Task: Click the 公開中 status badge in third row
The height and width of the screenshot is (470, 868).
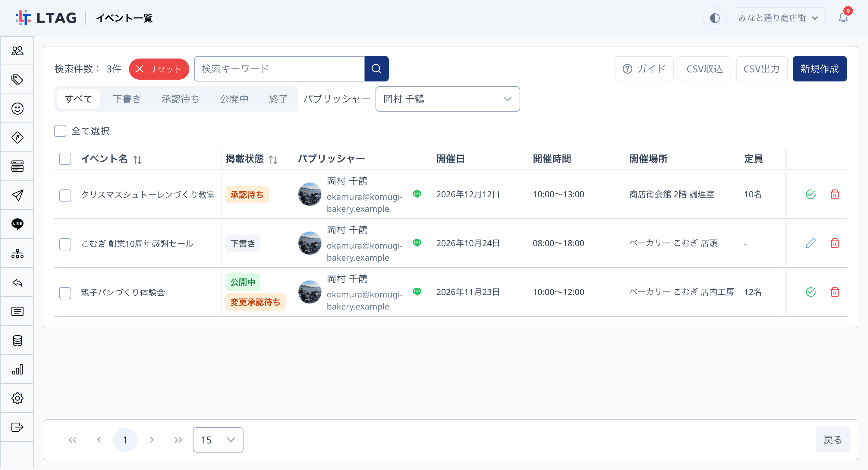Action: coord(243,282)
